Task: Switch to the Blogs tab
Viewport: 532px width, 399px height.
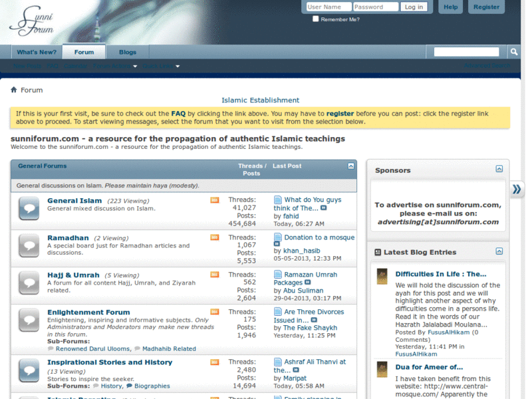Action: tap(128, 52)
